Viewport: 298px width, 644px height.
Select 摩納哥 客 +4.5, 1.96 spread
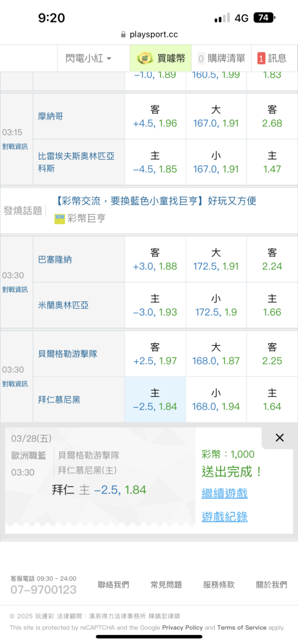pyautogui.click(x=155, y=116)
